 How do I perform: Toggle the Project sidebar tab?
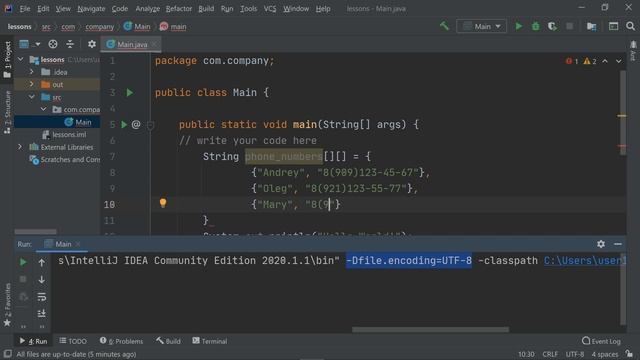(x=7, y=60)
